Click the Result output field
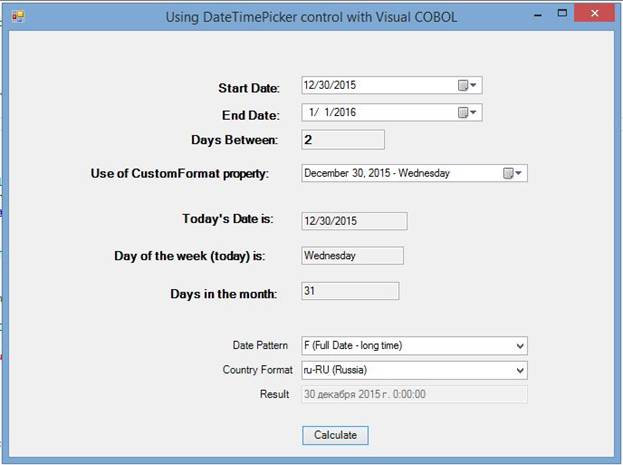 413,394
